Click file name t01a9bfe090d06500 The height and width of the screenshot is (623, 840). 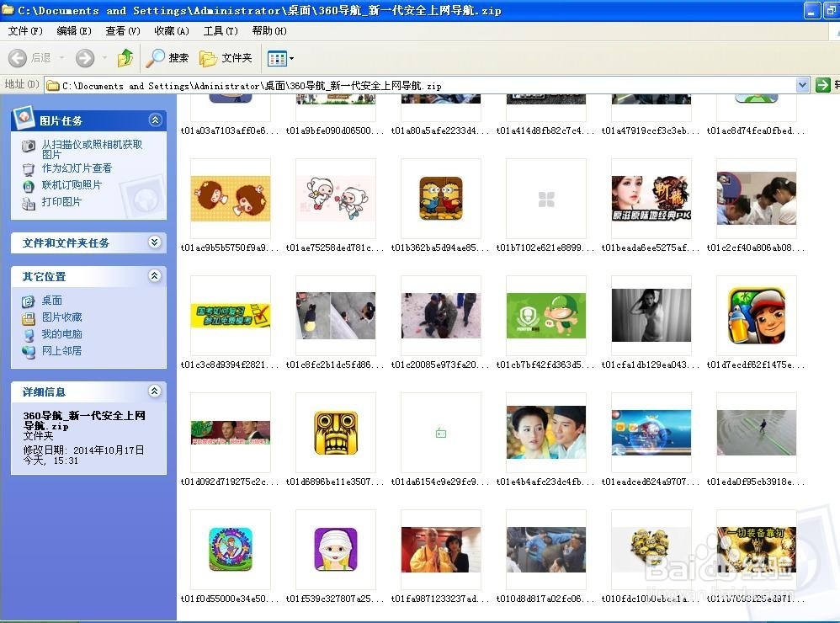(335, 130)
